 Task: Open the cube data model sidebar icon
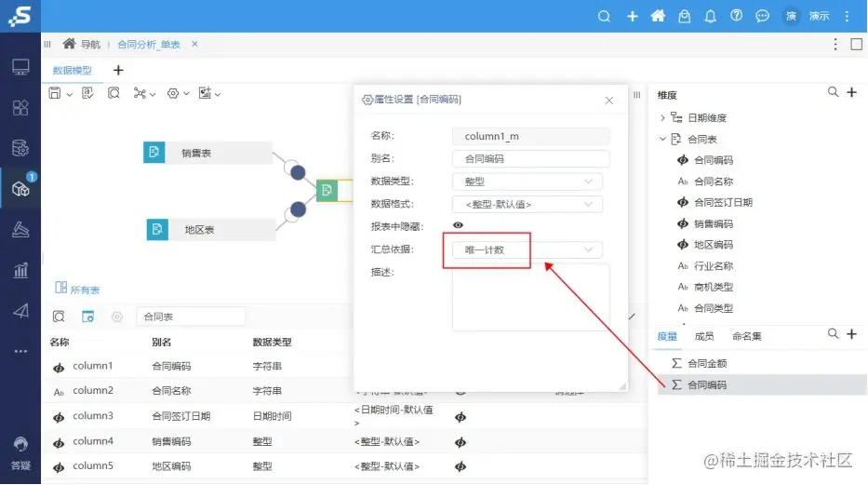(x=20, y=189)
